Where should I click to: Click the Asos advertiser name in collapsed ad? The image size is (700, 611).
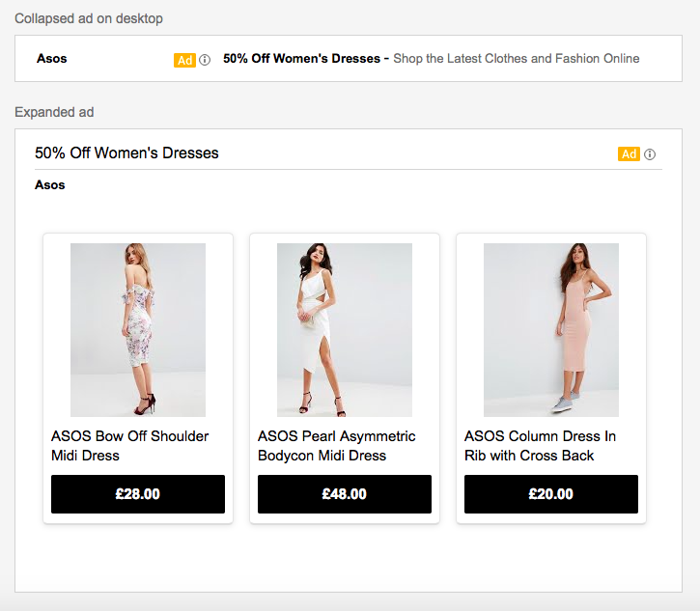coord(52,59)
